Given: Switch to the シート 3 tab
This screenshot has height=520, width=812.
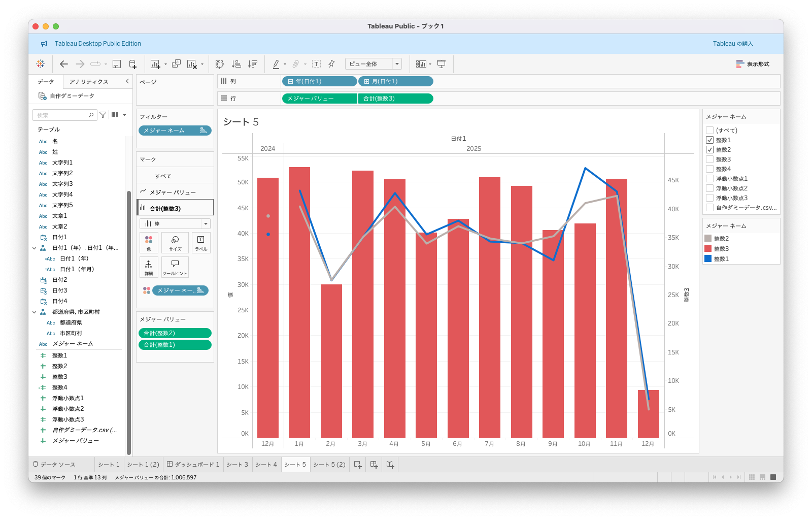Looking at the screenshot, I should pyautogui.click(x=237, y=465).
